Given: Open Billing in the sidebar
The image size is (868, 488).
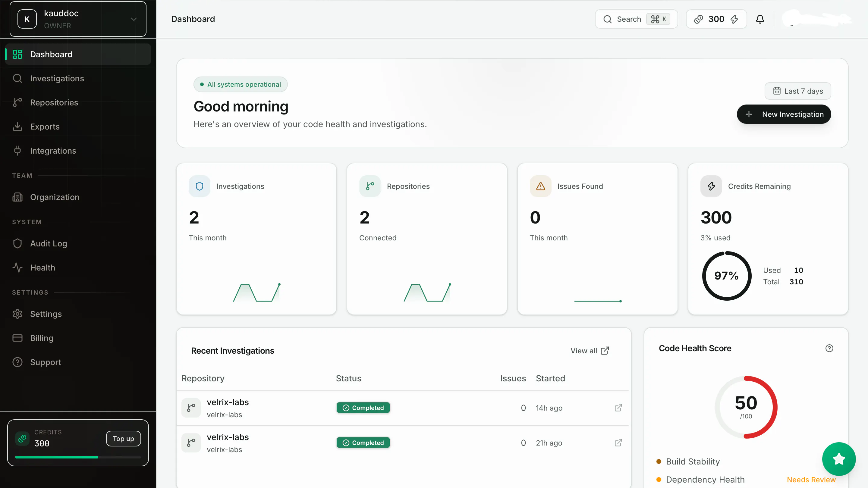Looking at the screenshot, I should [x=78, y=338].
